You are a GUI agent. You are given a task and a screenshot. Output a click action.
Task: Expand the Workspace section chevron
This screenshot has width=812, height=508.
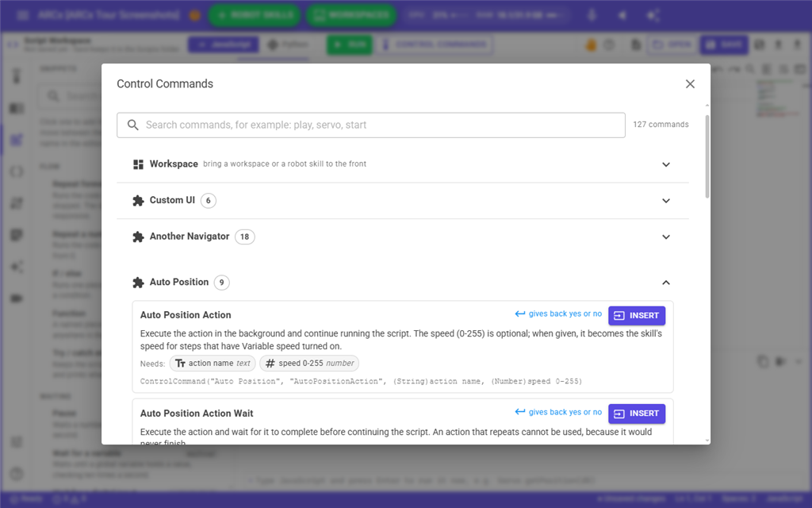coord(666,164)
